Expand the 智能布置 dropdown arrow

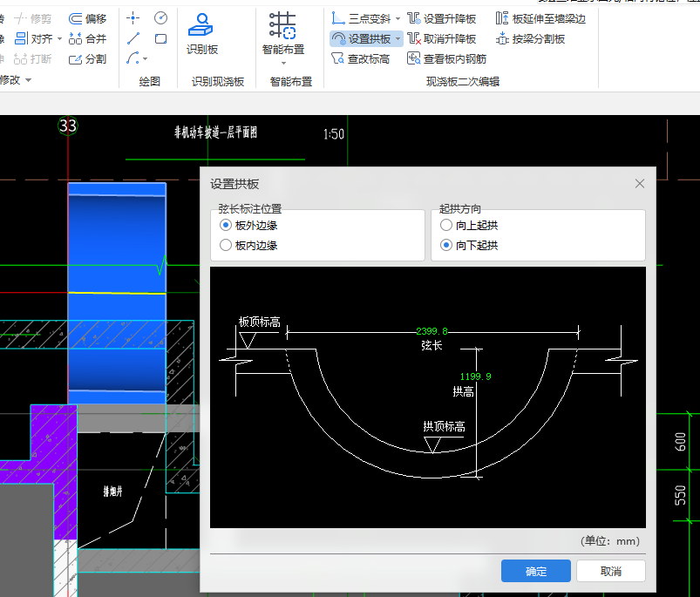[283, 63]
